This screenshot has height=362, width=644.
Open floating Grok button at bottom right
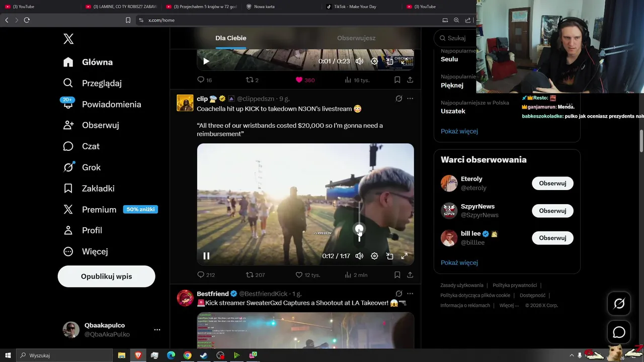coord(619,303)
